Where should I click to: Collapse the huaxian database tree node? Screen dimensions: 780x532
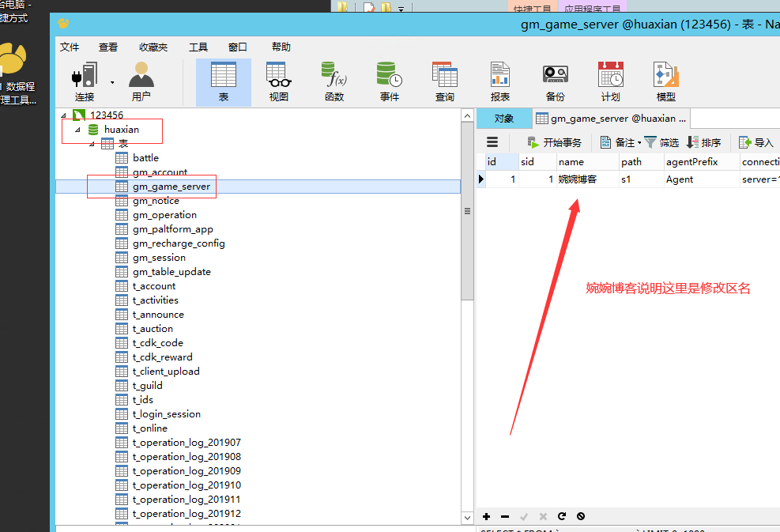point(77,130)
